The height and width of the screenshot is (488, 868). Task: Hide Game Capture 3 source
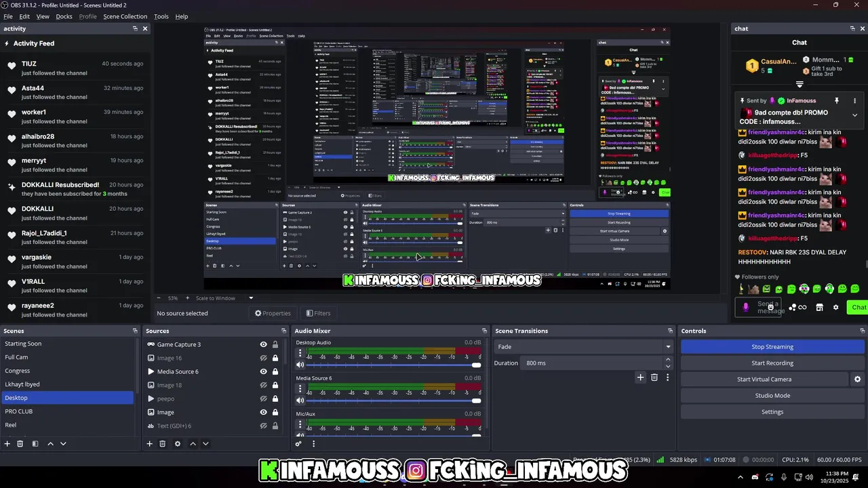click(x=263, y=344)
